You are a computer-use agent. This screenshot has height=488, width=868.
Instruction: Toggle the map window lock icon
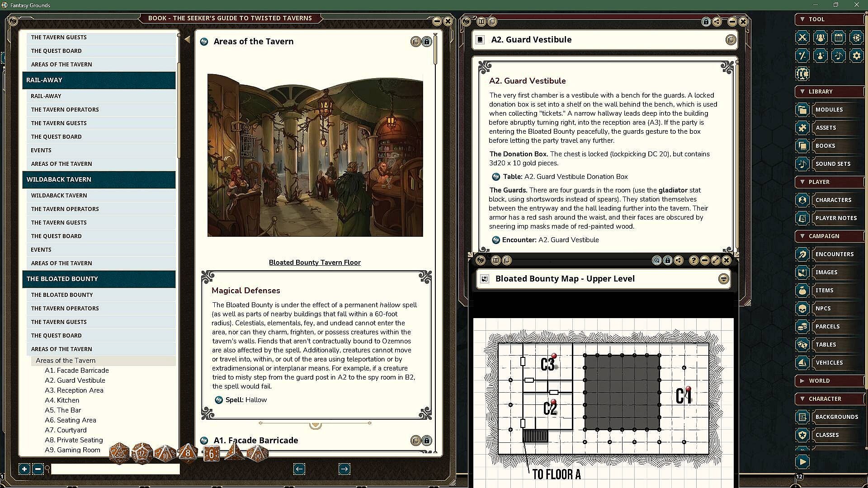[668, 260]
